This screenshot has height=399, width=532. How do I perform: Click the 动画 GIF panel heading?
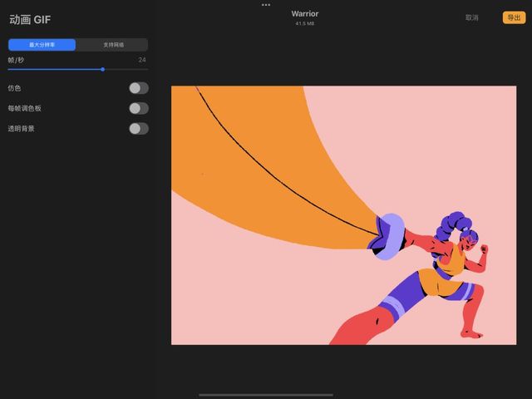click(x=30, y=19)
